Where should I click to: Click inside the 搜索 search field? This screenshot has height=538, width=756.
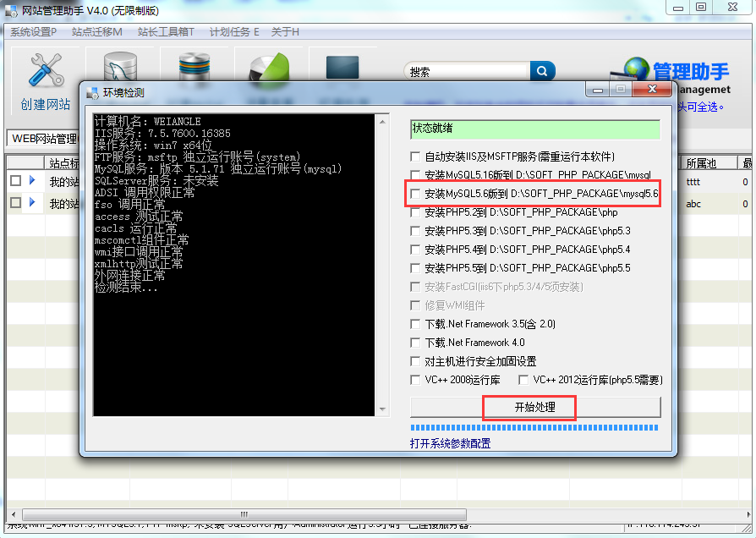pos(468,72)
